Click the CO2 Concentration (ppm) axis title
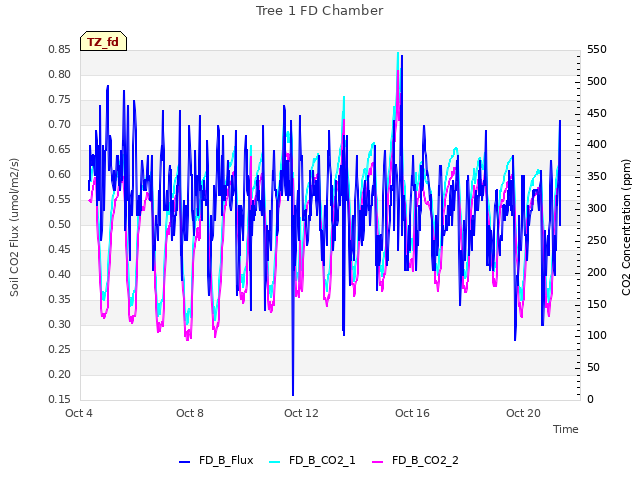This screenshot has width=640, height=480. pyautogui.click(x=626, y=227)
